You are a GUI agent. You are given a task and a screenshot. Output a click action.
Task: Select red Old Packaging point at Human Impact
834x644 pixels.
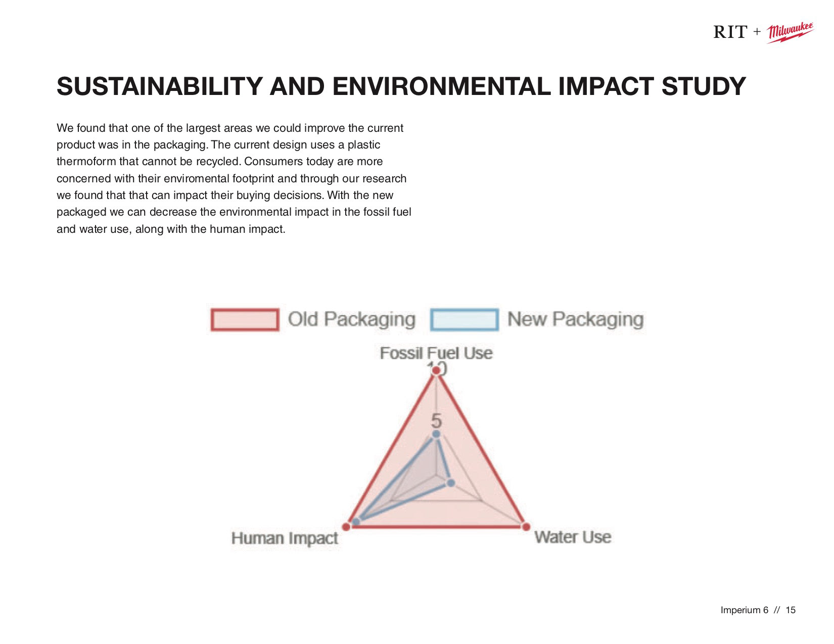pos(346,527)
